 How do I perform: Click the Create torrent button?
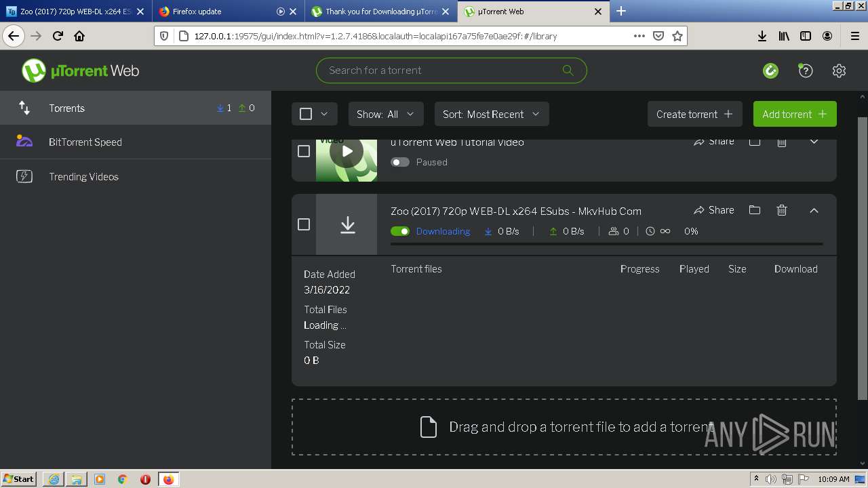coord(694,114)
